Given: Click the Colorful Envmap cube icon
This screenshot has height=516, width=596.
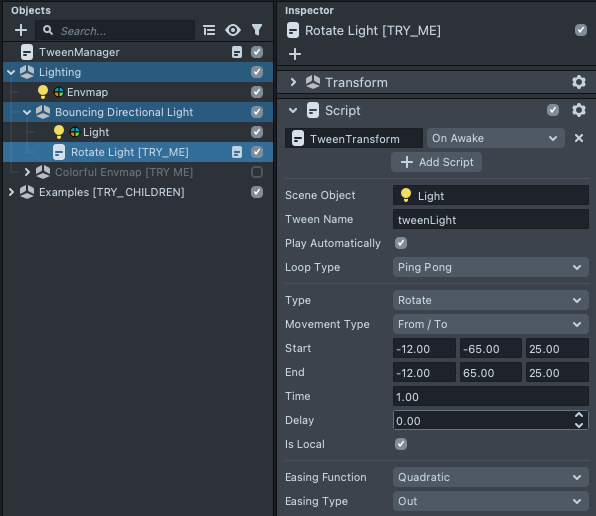Looking at the screenshot, I should [x=43, y=172].
